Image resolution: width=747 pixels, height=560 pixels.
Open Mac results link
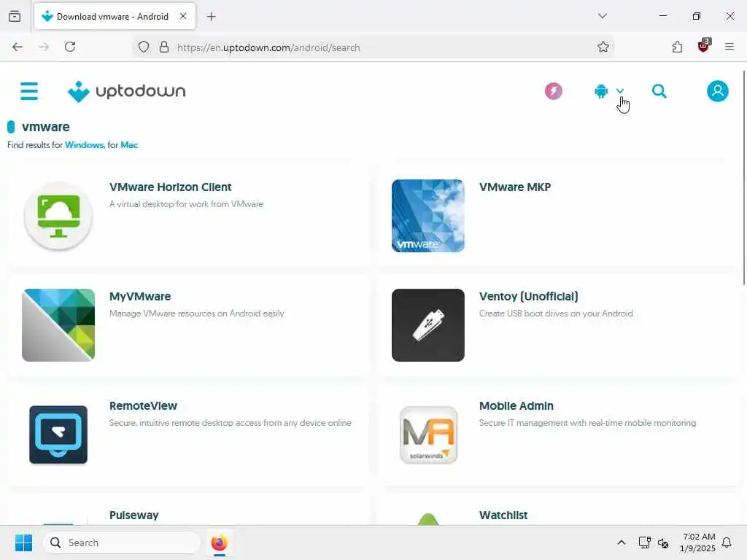click(129, 145)
